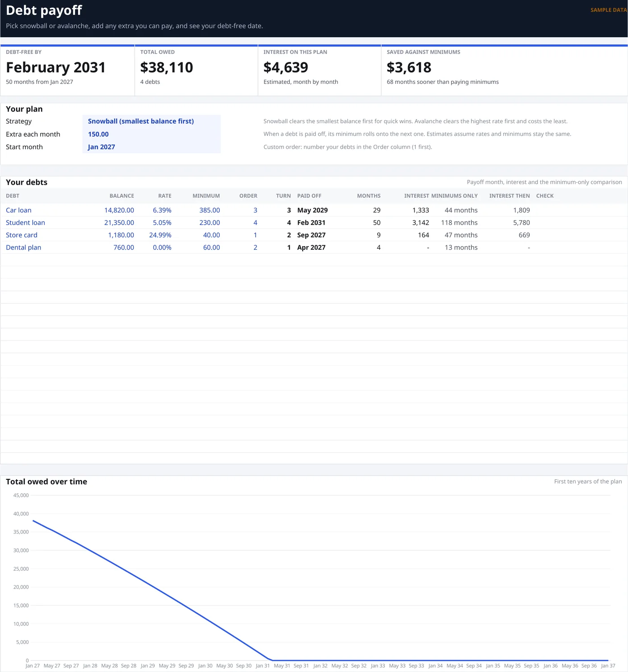Click the CHECK column header
This screenshot has height=672, width=628.
point(545,196)
